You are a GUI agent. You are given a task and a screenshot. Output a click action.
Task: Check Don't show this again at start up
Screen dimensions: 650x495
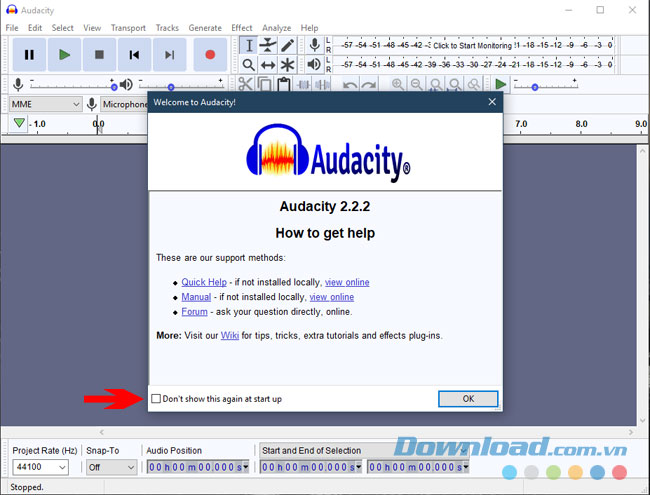coord(156,399)
